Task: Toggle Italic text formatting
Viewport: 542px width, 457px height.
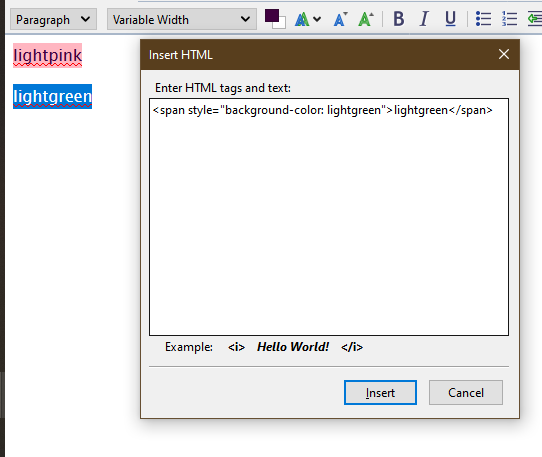Action: point(424,19)
